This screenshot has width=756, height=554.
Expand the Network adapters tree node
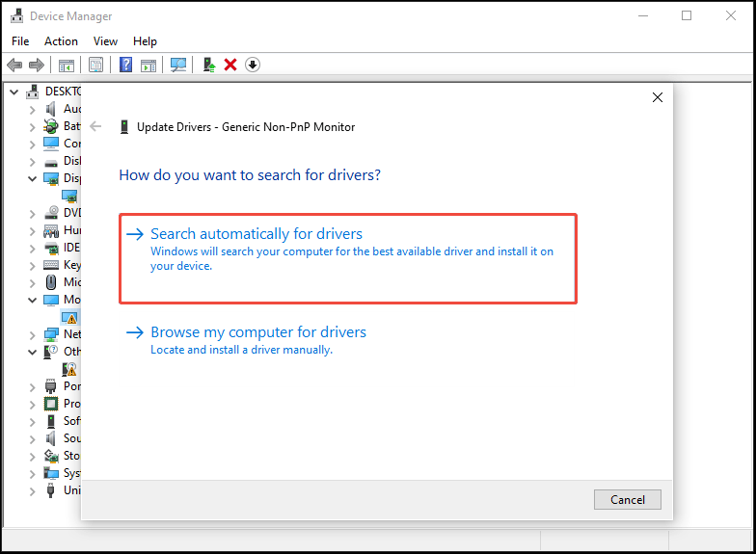point(32,334)
